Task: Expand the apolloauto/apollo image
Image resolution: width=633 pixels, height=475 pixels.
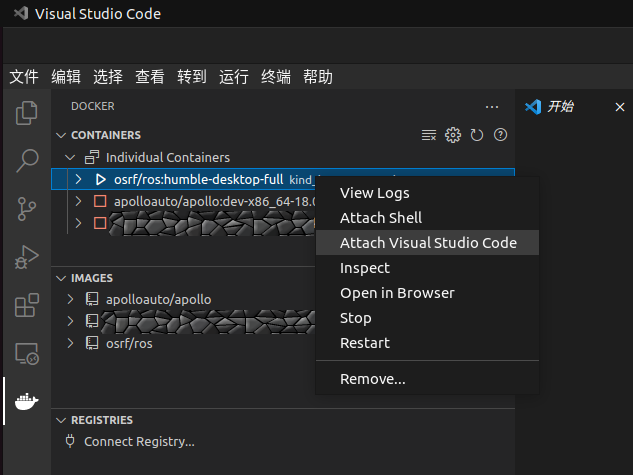Action: 70,299
